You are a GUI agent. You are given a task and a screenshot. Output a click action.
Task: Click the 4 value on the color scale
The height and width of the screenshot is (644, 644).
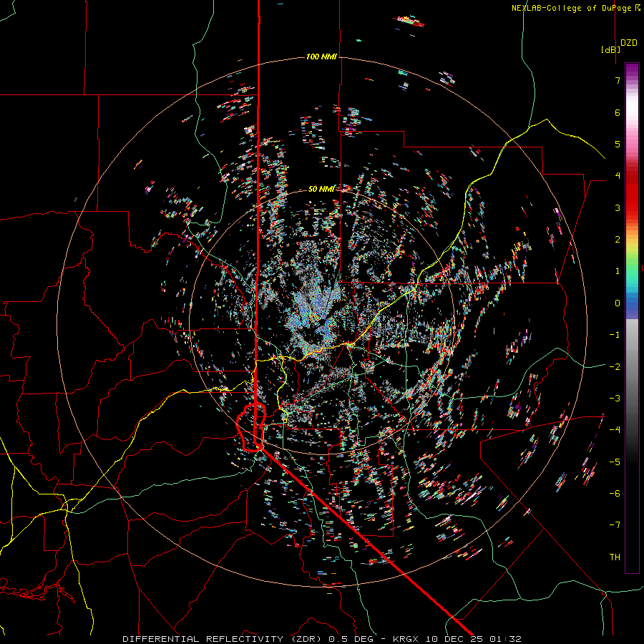point(618,176)
